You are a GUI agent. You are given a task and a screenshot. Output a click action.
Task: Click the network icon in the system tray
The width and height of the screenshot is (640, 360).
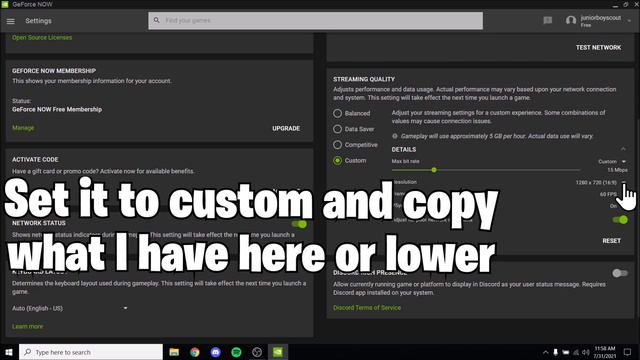(576, 352)
